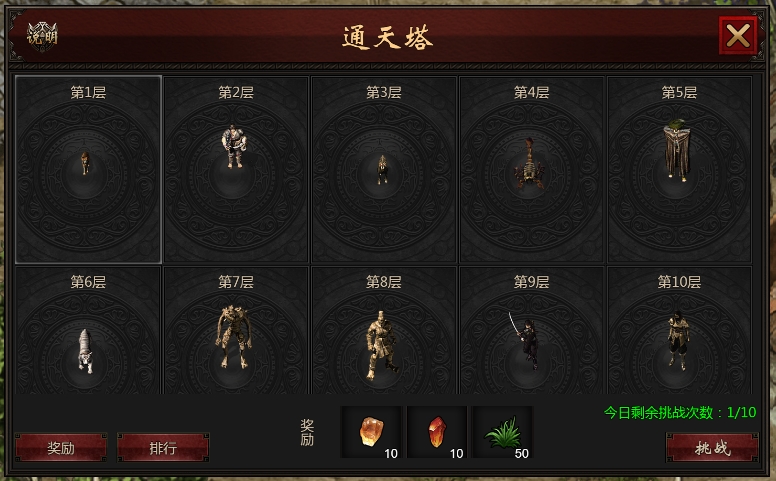This screenshot has height=481, width=776.
Task: Choose the 第2层 floor tile
Action: (236, 169)
